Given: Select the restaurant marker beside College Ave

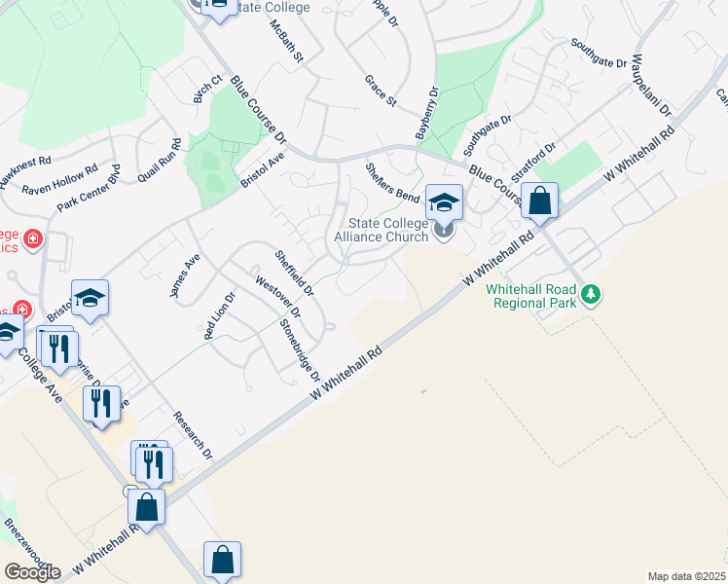Looking at the screenshot, I should point(60,350).
